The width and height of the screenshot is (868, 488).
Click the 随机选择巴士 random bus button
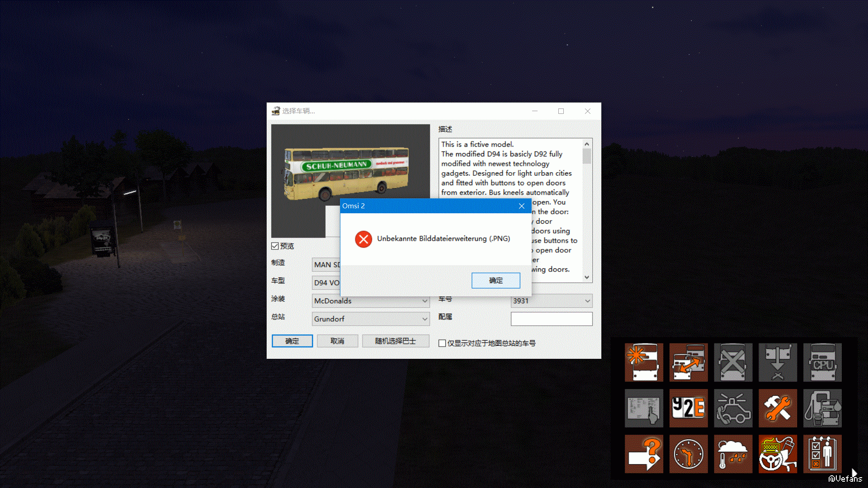[395, 341]
